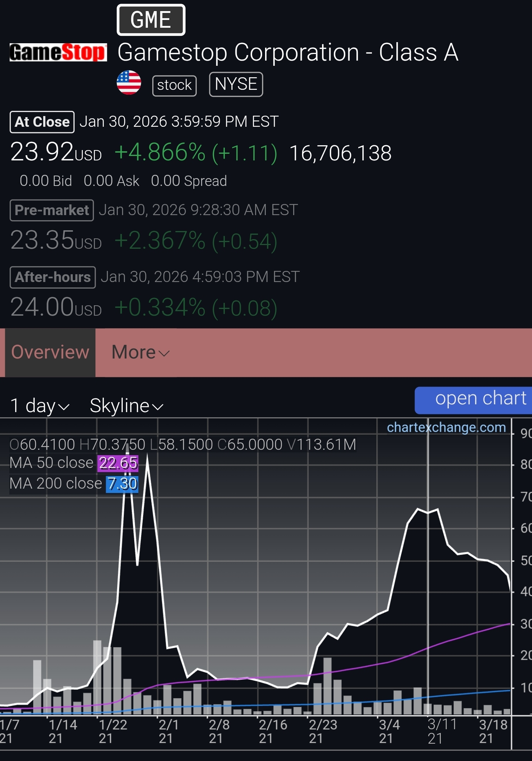Open the chartexchange.com link
The width and height of the screenshot is (532, 761).
(446, 427)
